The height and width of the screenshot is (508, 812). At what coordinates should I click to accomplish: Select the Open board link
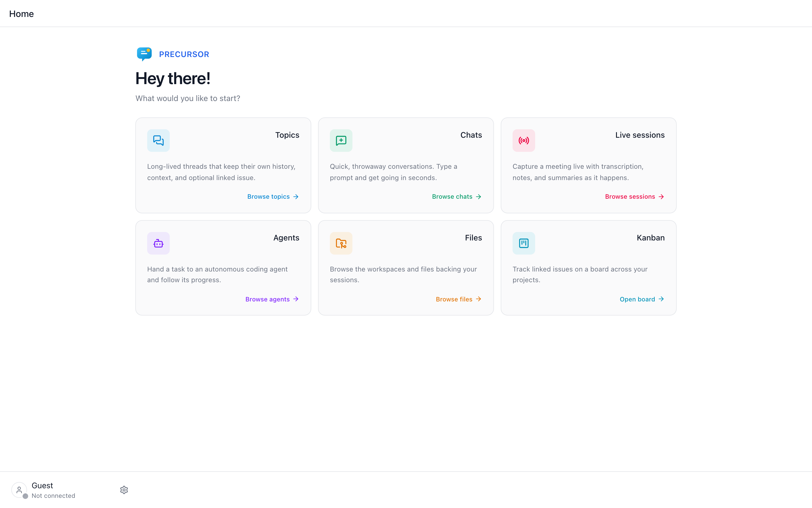click(x=642, y=299)
